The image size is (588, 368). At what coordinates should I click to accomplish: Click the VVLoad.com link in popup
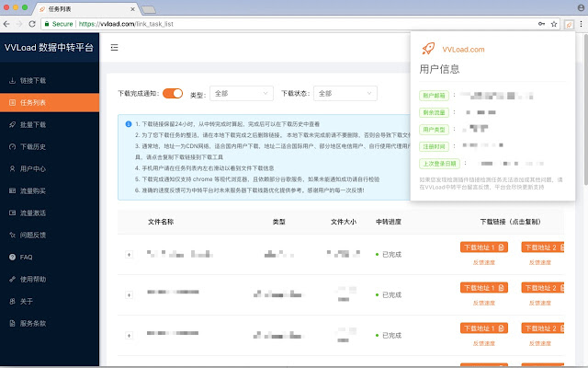coord(463,49)
